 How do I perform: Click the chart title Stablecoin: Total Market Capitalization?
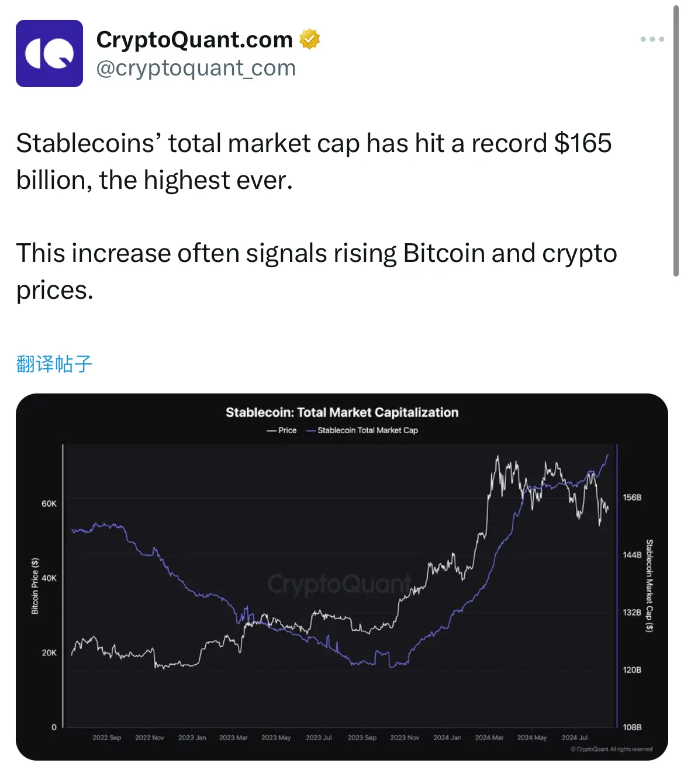tap(342, 412)
